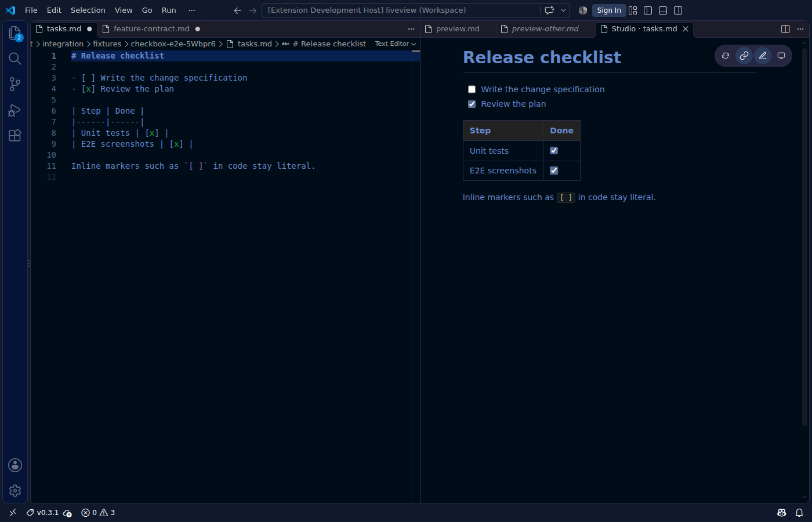Switch to the preview-other.md tab
The width and height of the screenshot is (812, 522).
(545, 29)
